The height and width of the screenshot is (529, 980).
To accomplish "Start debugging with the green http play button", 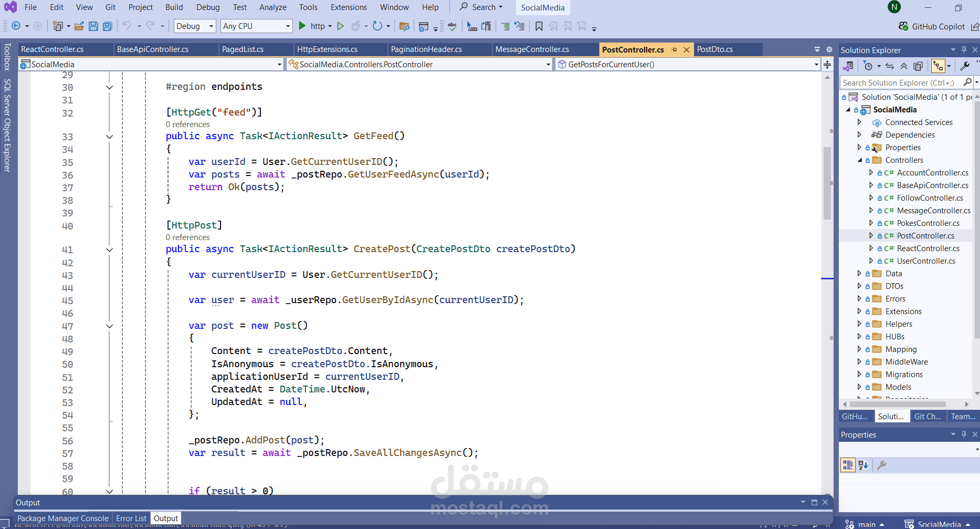I will (x=302, y=26).
